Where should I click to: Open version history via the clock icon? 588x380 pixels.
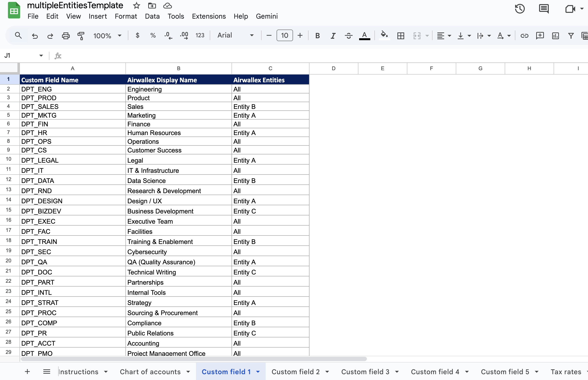coord(520,9)
